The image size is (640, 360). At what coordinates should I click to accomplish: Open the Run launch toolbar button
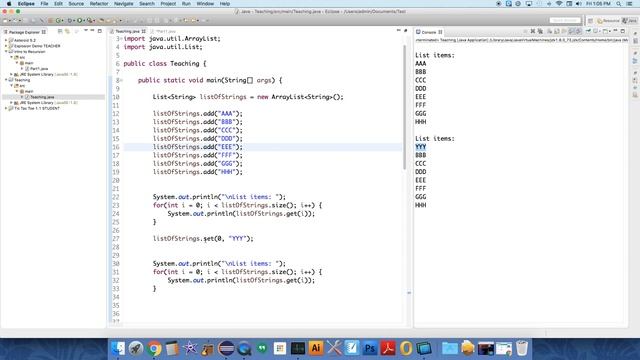click(x=80, y=20)
